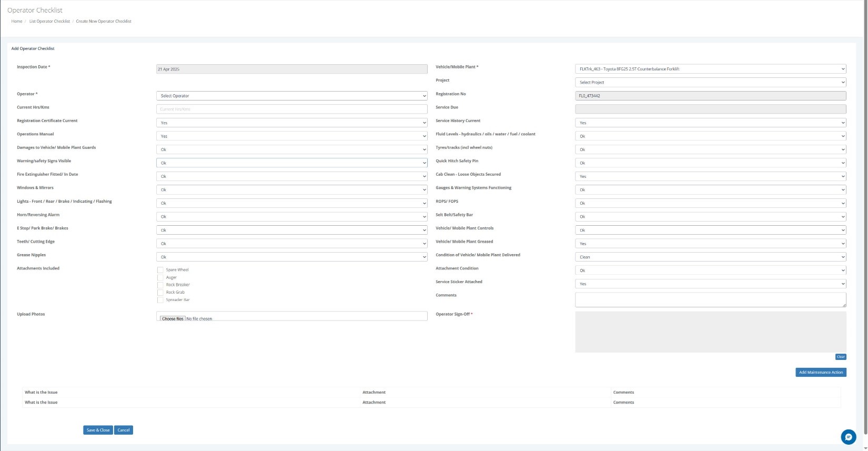This screenshot has height=451, width=868.
Task: Open Attachment Condition dropdown
Action: click(711, 270)
